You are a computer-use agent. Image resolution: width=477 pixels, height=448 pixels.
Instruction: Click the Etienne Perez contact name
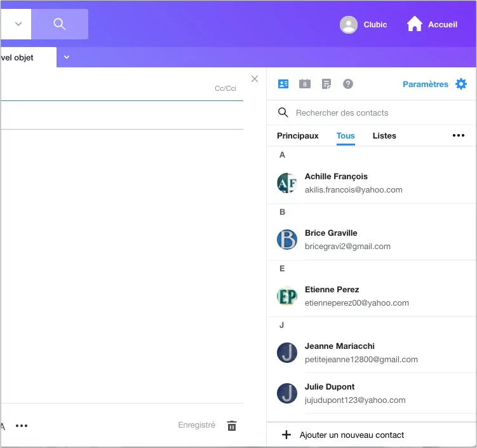click(332, 290)
